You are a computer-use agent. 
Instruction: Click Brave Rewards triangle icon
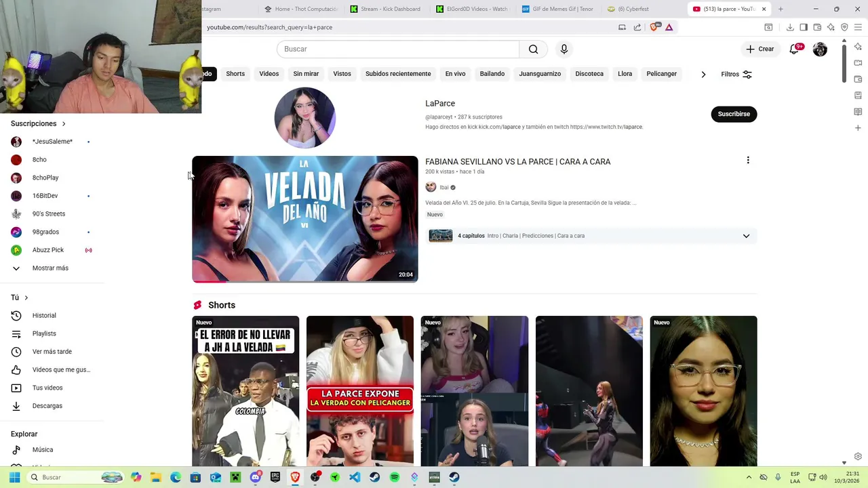coord(669,27)
